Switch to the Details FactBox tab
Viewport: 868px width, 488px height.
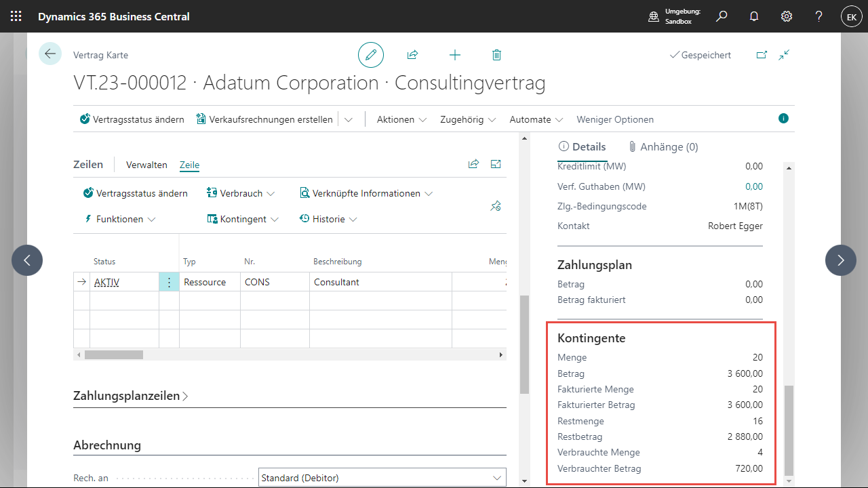coord(582,146)
